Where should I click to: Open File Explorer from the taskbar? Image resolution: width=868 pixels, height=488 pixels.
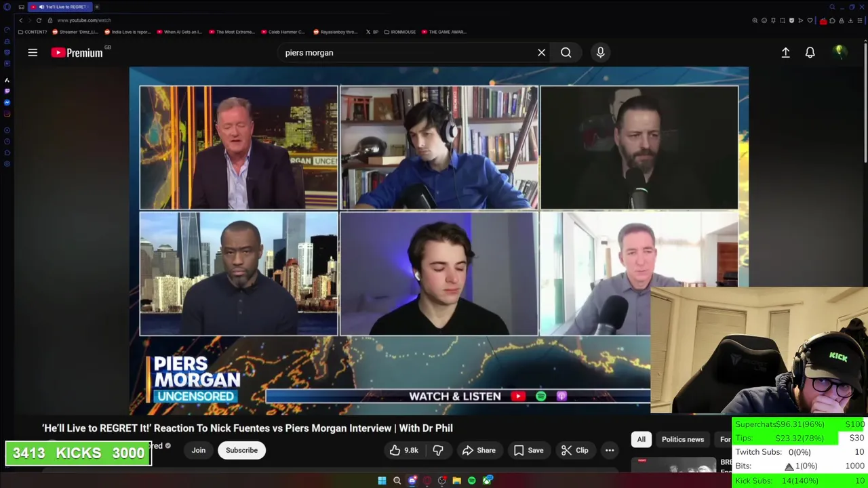(x=456, y=481)
